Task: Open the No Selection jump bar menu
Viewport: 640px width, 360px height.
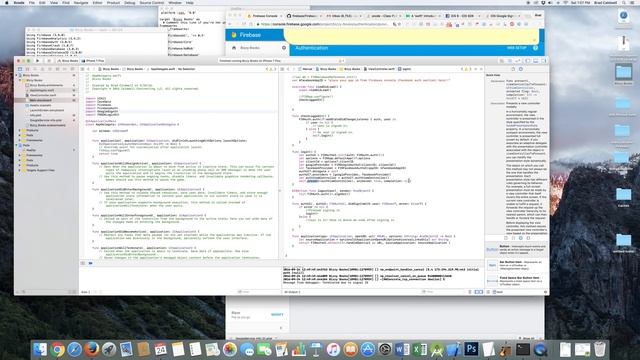Action: tap(186, 69)
